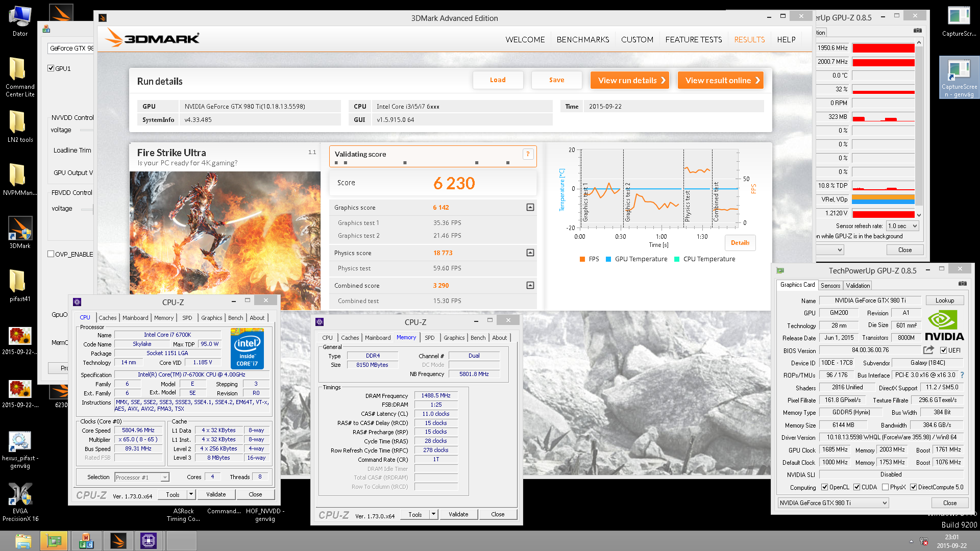The height and width of the screenshot is (551, 980).
Task: Open the Processor #1 selection dropdown
Action: point(142,478)
